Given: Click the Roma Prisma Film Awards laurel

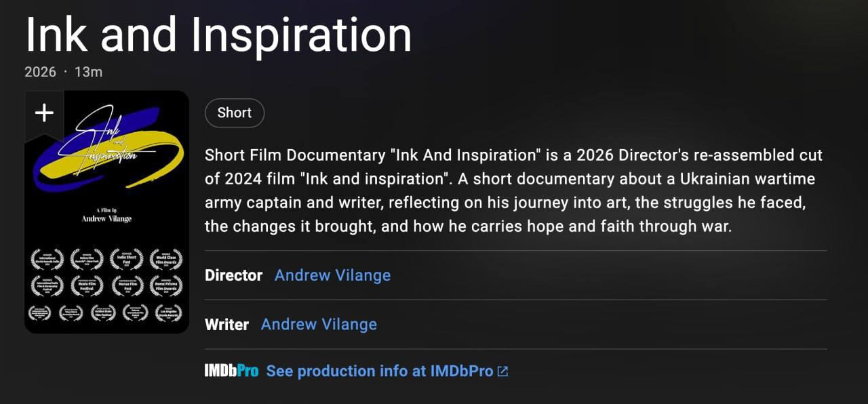Looking at the screenshot, I should click(x=166, y=286).
